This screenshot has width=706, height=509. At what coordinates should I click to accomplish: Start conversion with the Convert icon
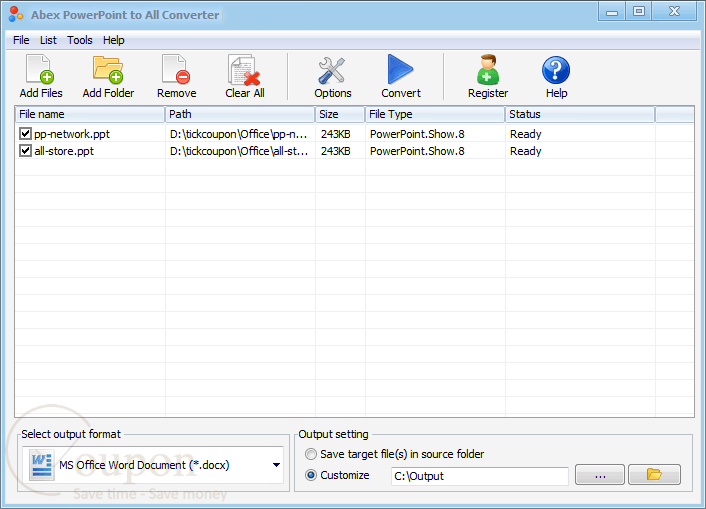click(400, 69)
